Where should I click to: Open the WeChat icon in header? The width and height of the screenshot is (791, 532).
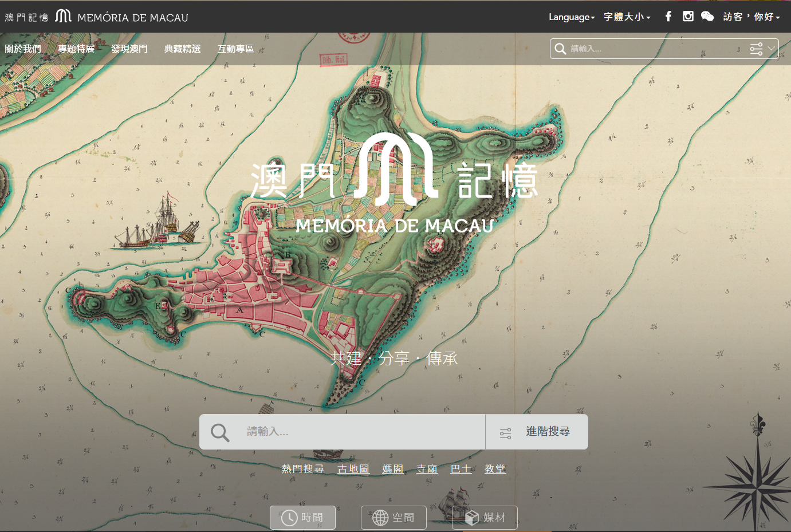coord(707,16)
